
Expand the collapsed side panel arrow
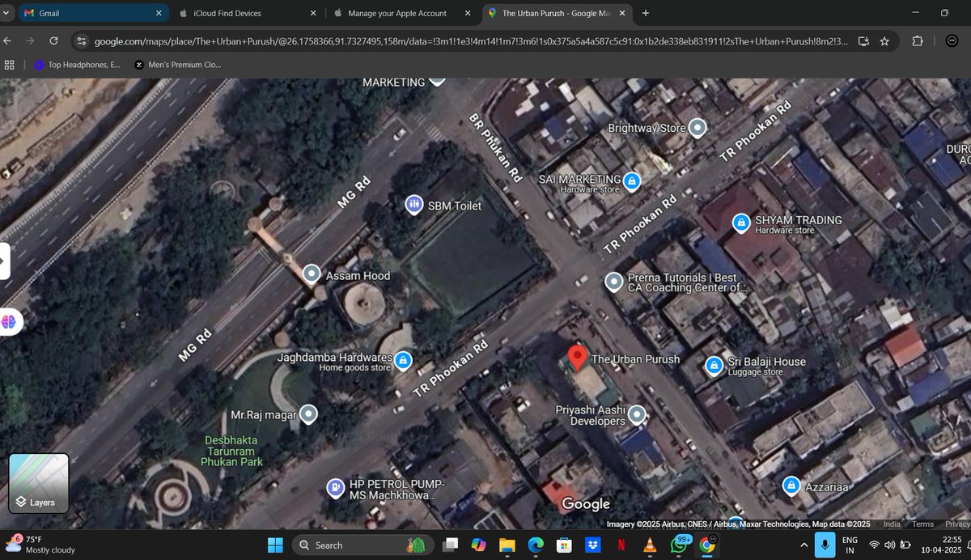click(4, 261)
